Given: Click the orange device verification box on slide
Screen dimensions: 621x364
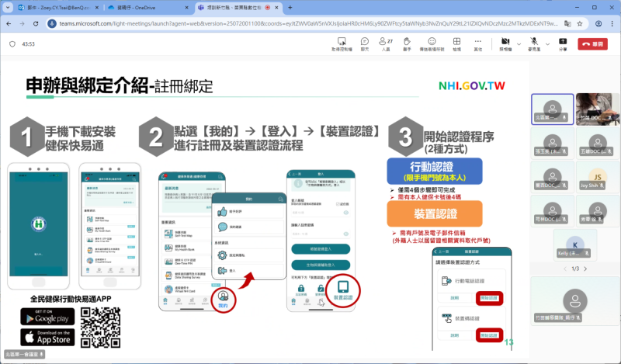Looking at the screenshot, I should 435,213.
